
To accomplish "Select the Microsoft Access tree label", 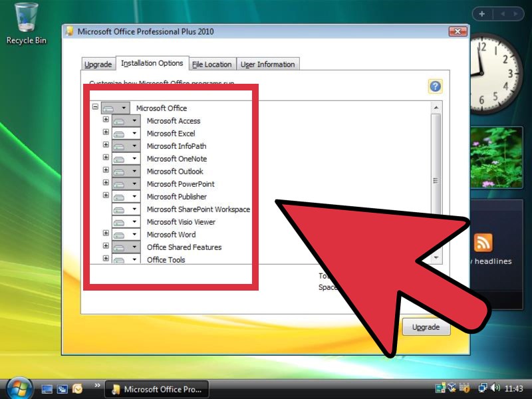I will click(x=174, y=121).
